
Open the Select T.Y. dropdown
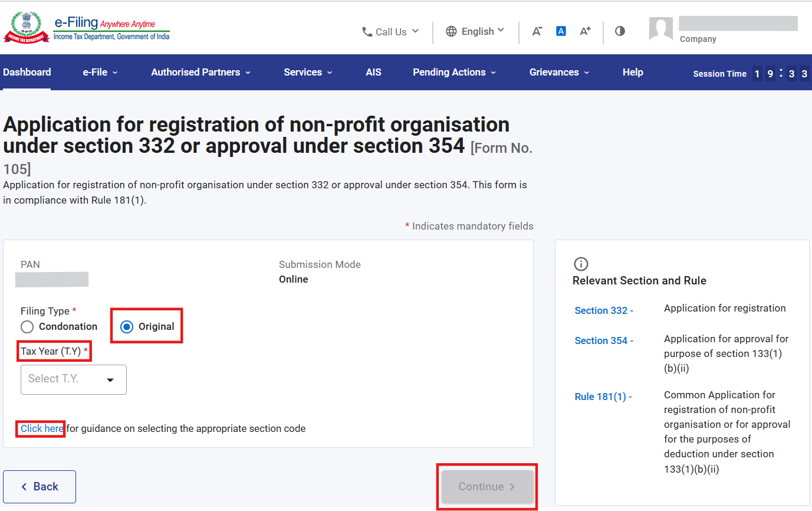74,379
